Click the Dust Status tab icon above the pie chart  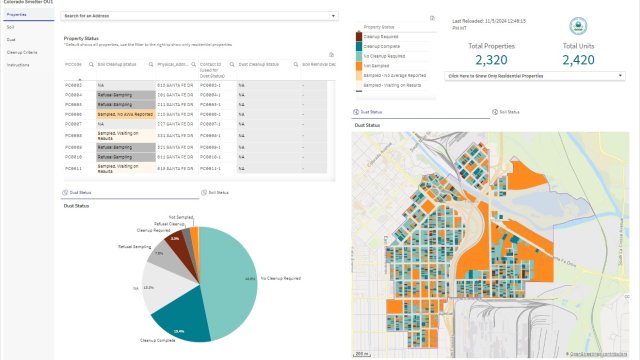[x=65, y=193]
